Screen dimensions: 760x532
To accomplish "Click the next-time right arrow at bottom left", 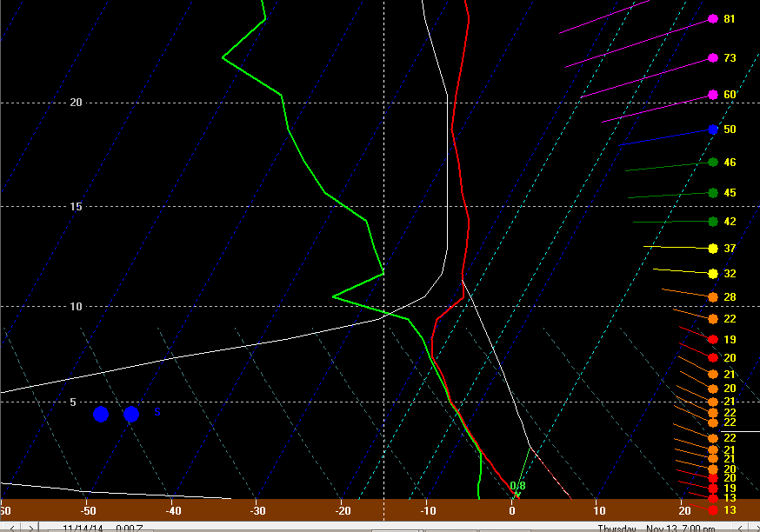I will click(x=30, y=528).
